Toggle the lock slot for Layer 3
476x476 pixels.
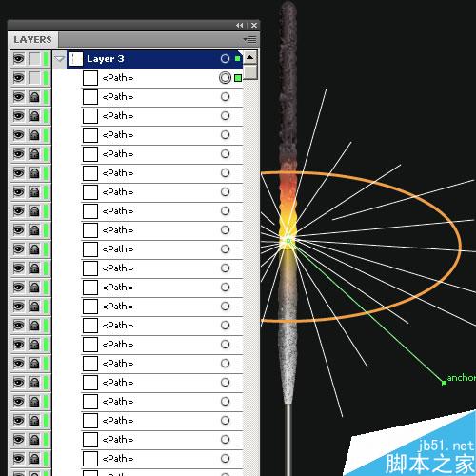tap(34, 59)
